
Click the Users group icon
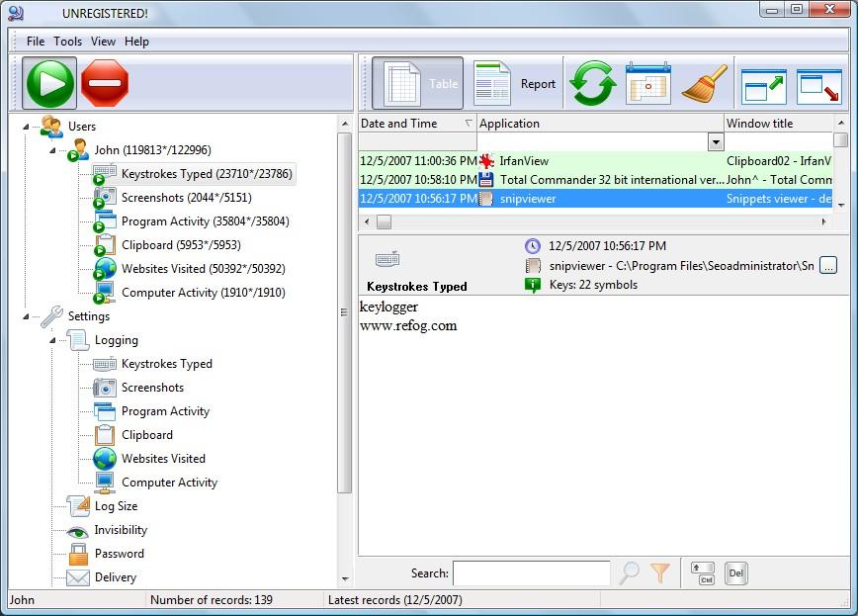tap(51, 127)
